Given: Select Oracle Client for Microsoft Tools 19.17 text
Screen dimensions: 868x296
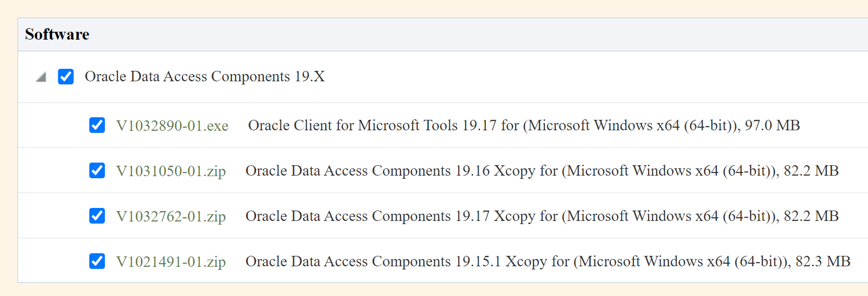Looking at the screenshot, I should pyautogui.click(x=372, y=126).
